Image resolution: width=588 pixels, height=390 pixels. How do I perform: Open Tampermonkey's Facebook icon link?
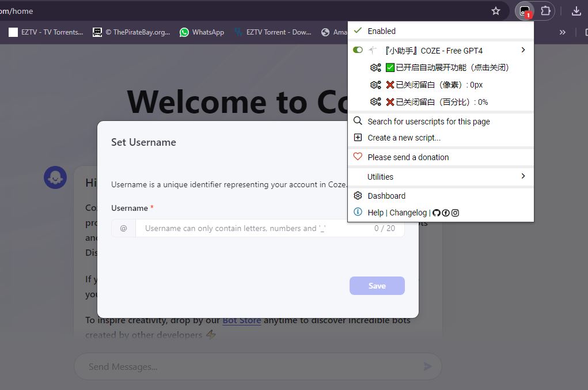[x=446, y=213]
